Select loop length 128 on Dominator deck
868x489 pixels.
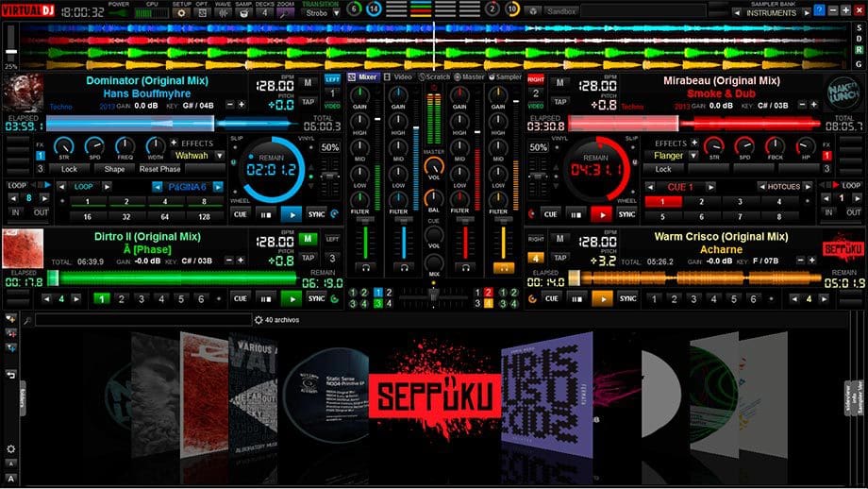[205, 216]
